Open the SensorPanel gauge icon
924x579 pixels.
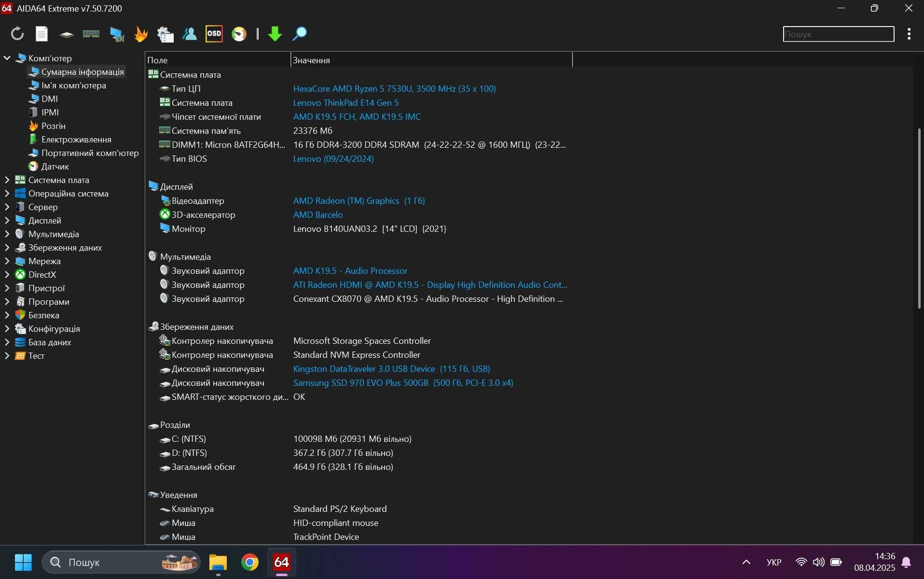[239, 34]
